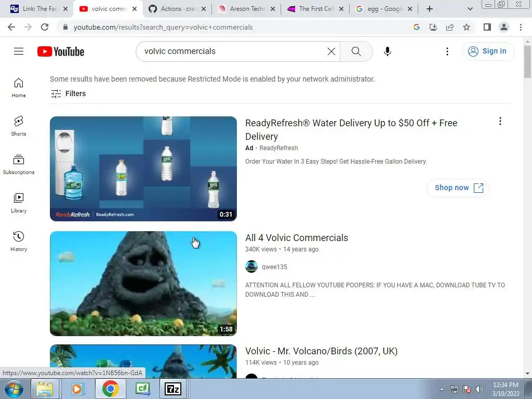The image size is (532, 399).
Task: Click the Google icon in the address bar
Action: pyautogui.click(x=417, y=27)
